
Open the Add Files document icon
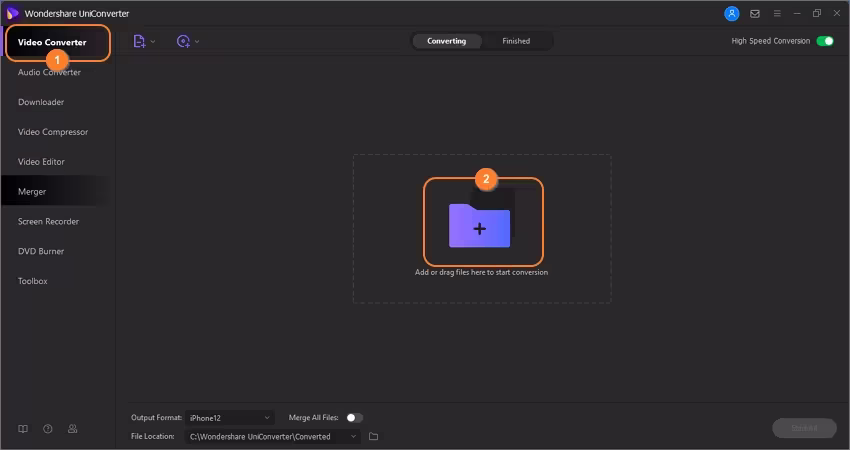pos(139,41)
